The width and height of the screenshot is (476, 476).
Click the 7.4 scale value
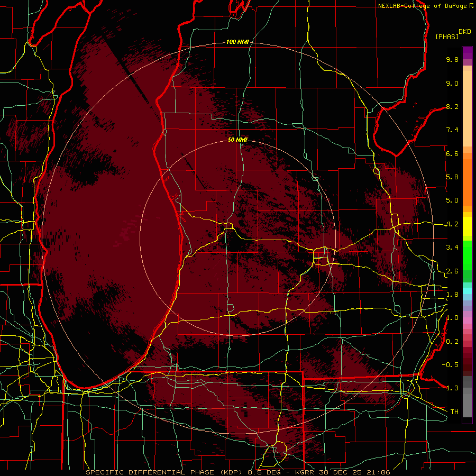452,130
